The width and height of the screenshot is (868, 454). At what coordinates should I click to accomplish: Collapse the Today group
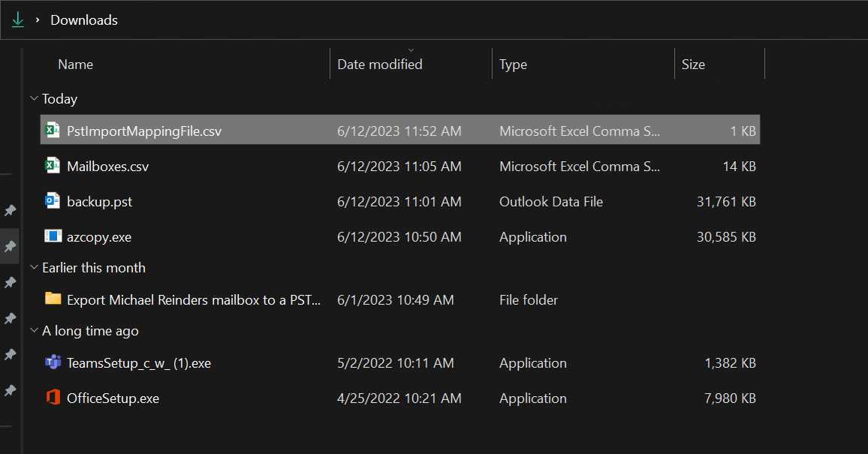tap(34, 98)
